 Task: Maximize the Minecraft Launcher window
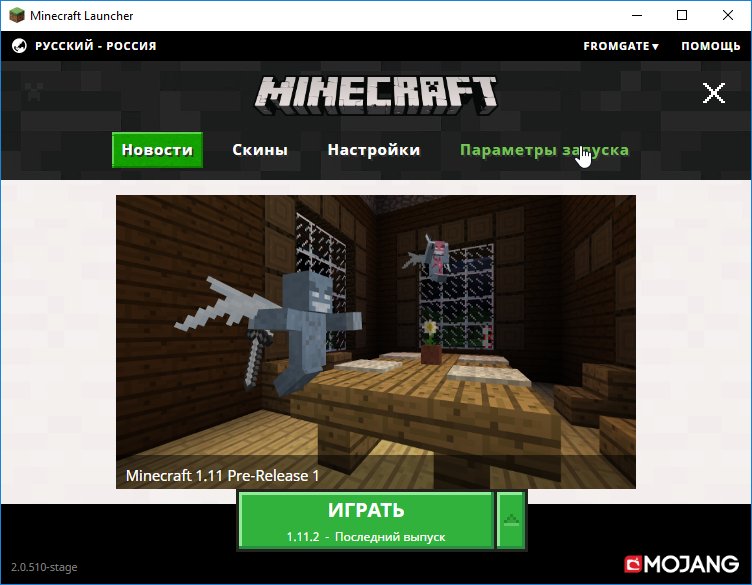pos(682,15)
